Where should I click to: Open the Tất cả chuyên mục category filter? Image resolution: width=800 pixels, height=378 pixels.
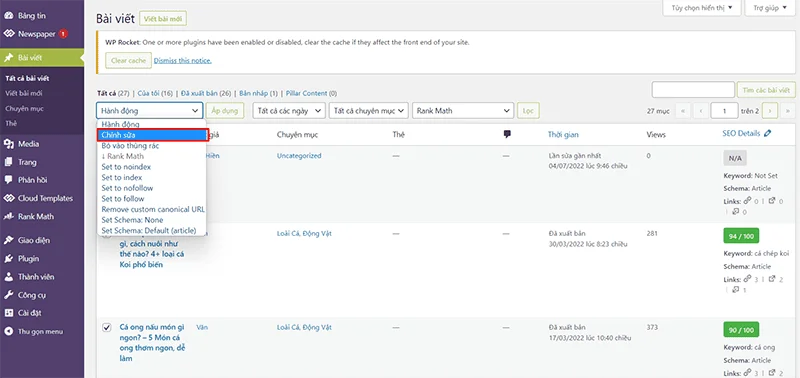369,110
